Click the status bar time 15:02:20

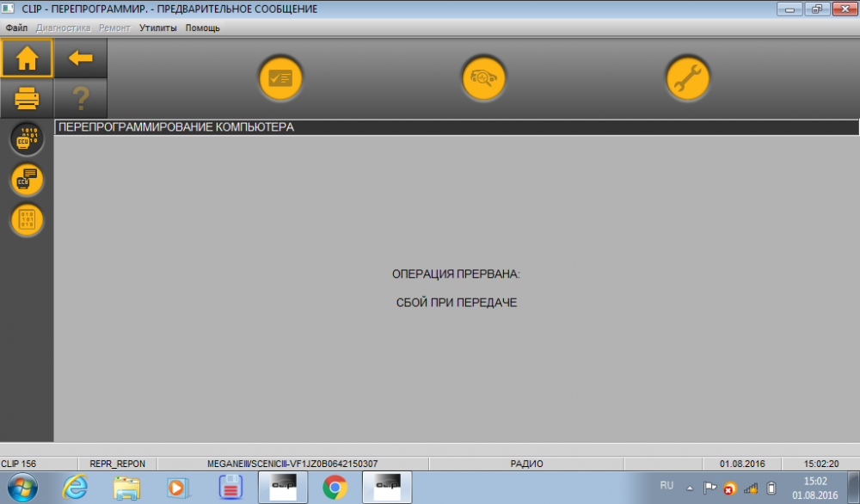821,464
